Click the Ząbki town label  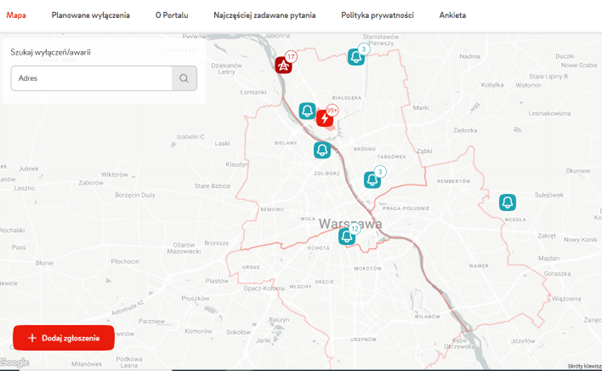424,151
